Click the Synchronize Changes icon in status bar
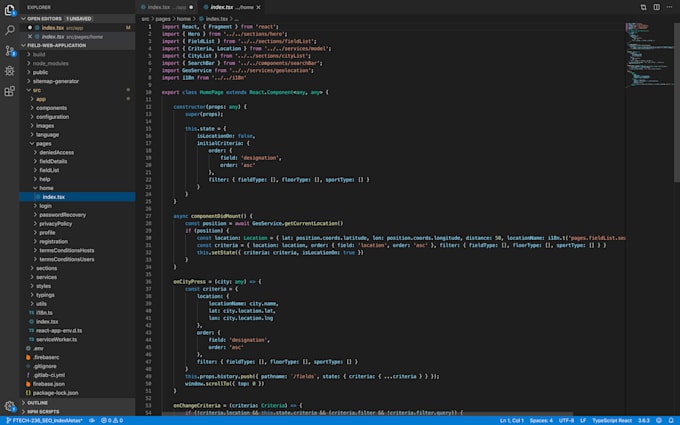This screenshot has width=680, height=425. tap(92, 421)
